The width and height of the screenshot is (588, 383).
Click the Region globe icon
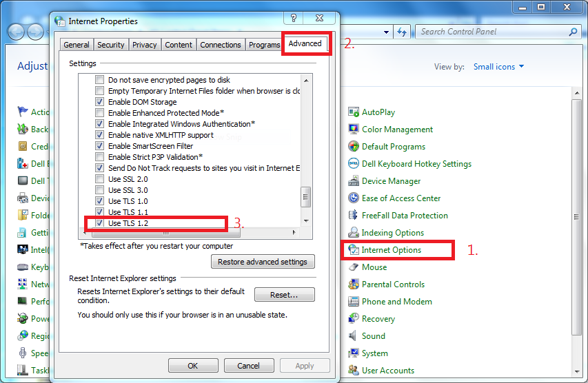pos(23,335)
